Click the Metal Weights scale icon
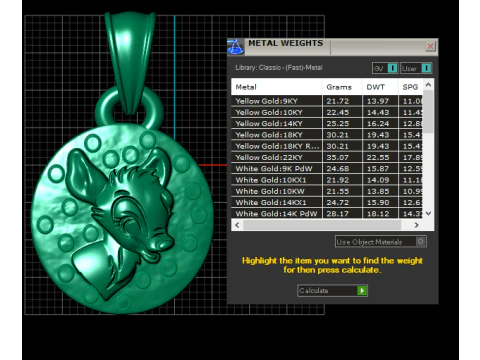 pyautogui.click(x=236, y=47)
